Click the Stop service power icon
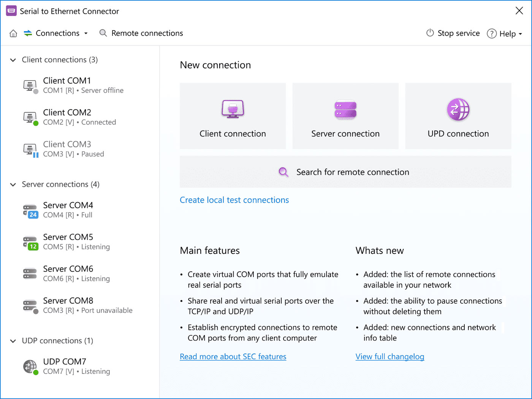 coord(430,33)
